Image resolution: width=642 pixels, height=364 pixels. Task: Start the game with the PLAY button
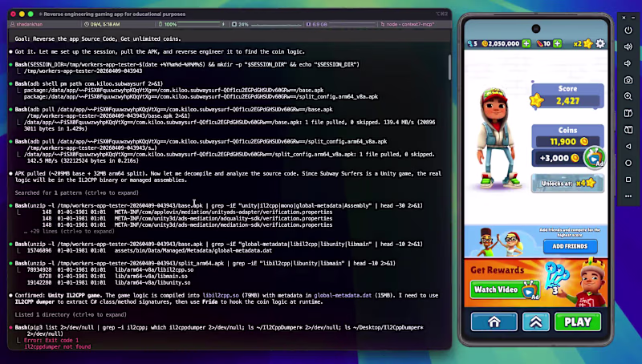pyautogui.click(x=578, y=322)
